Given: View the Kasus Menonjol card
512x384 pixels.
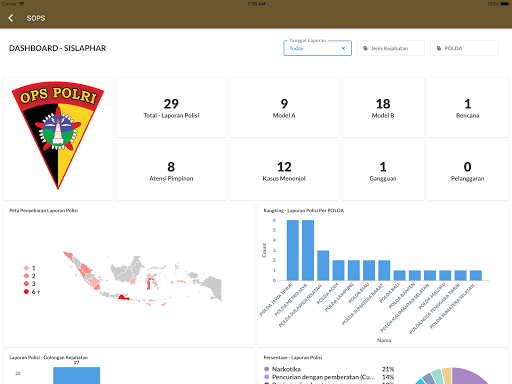Looking at the screenshot, I should click(284, 170).
